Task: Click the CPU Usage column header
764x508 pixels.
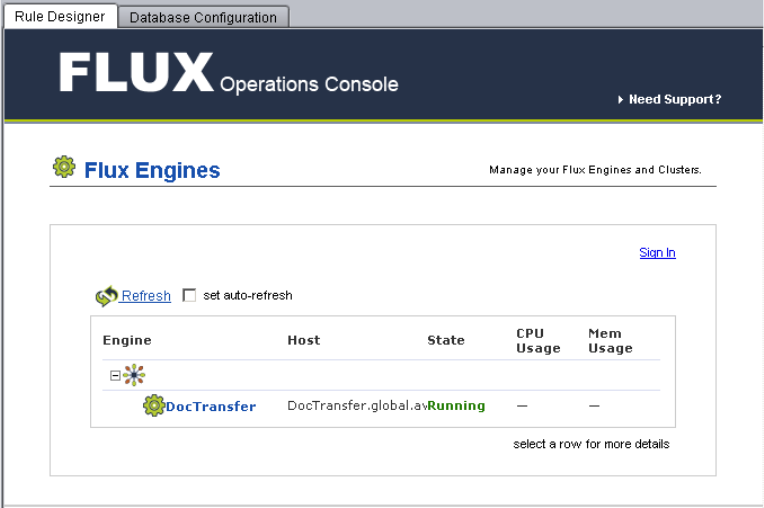Action: point(538,341)
